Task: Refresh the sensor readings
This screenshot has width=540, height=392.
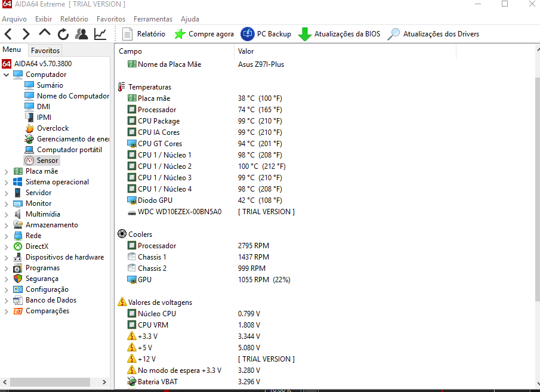Action: pyautogui.click(x=63, y=34)
